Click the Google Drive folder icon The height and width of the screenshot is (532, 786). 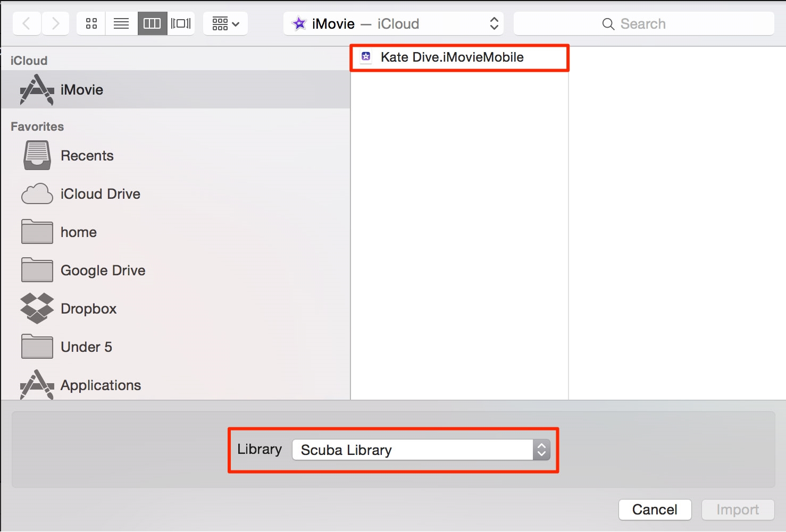pyautogui.click(x=37, y=270)
